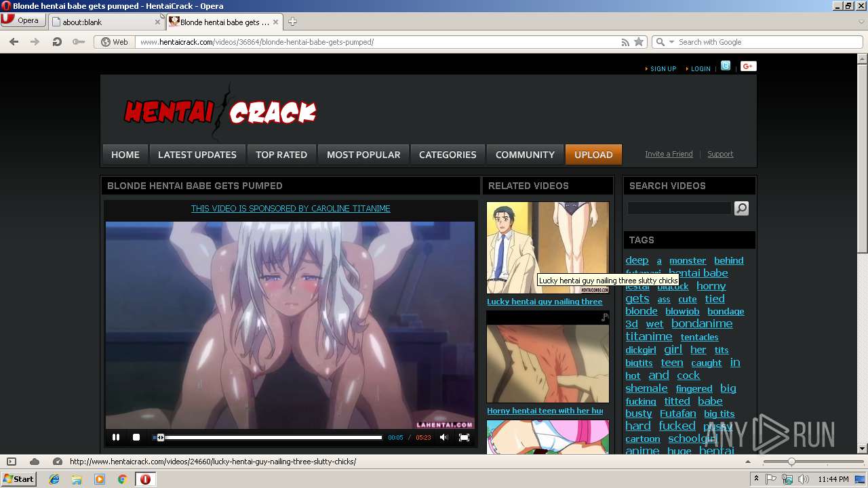Adjust the status bar zoom slider
This screenshot has height=488, width=868.
[x=791, y=462]
